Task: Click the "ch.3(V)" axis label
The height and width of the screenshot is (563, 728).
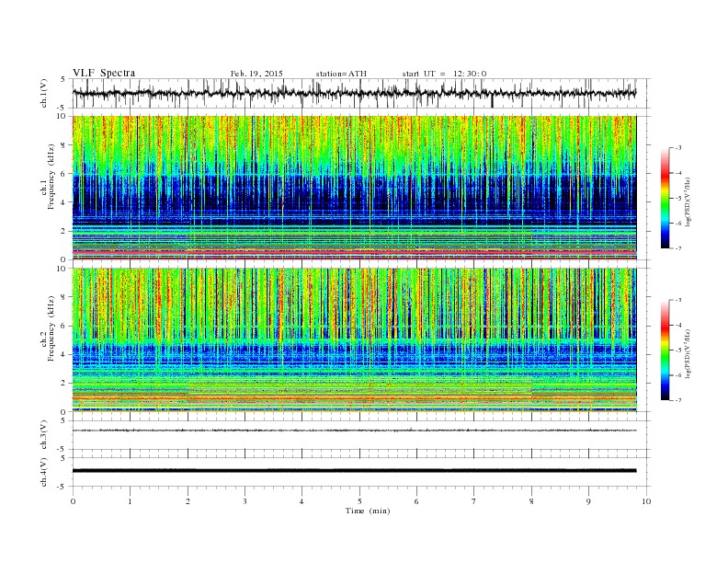Action: 44,435
